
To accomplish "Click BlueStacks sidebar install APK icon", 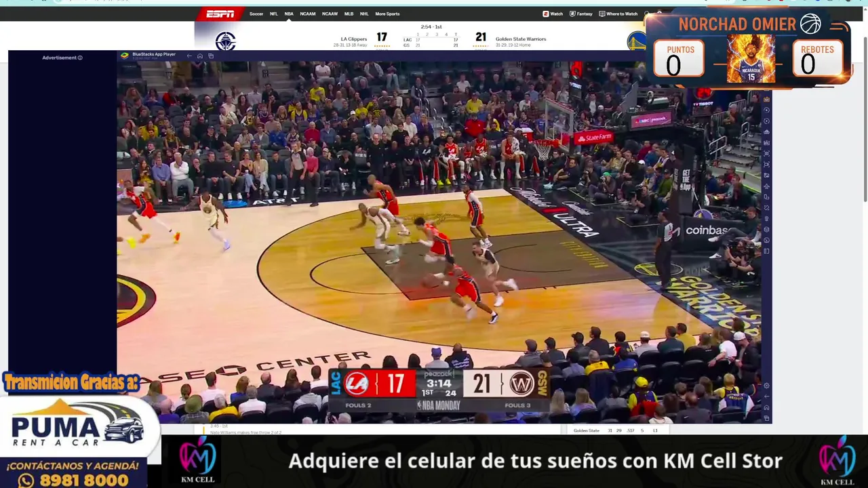I will [766, 131].
